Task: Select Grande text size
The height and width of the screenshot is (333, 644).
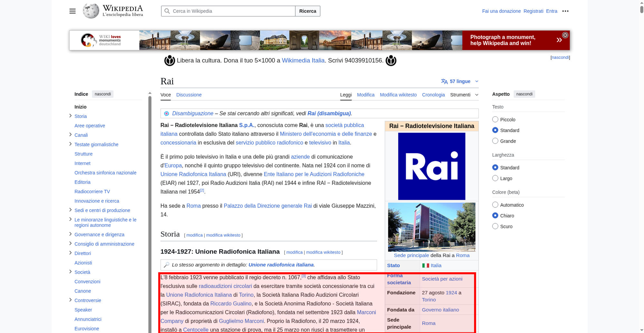Action: click(x=495, y=141)
